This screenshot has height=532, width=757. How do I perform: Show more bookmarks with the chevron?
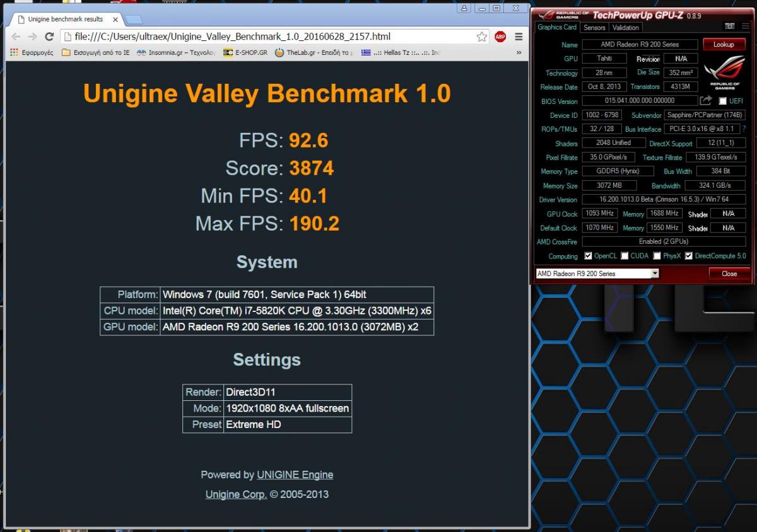[x=519, y=52]
